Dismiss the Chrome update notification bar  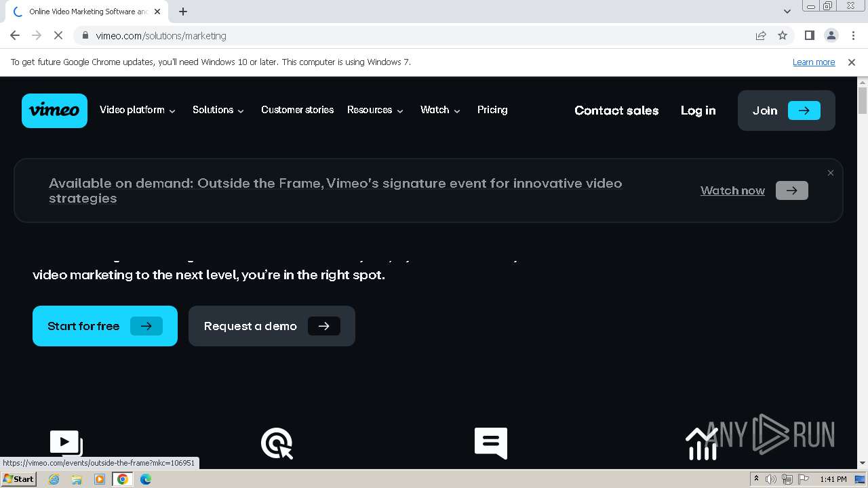click(x=852, y=62)
